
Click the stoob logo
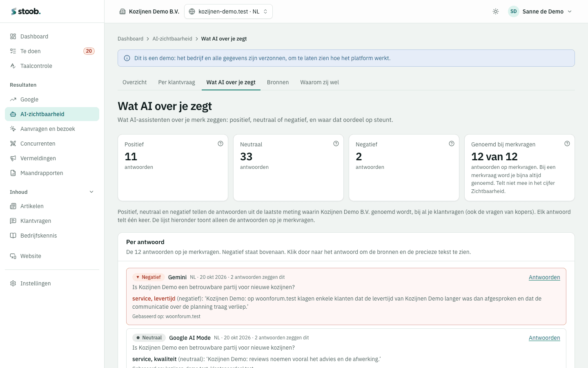(x=26, y=11)
